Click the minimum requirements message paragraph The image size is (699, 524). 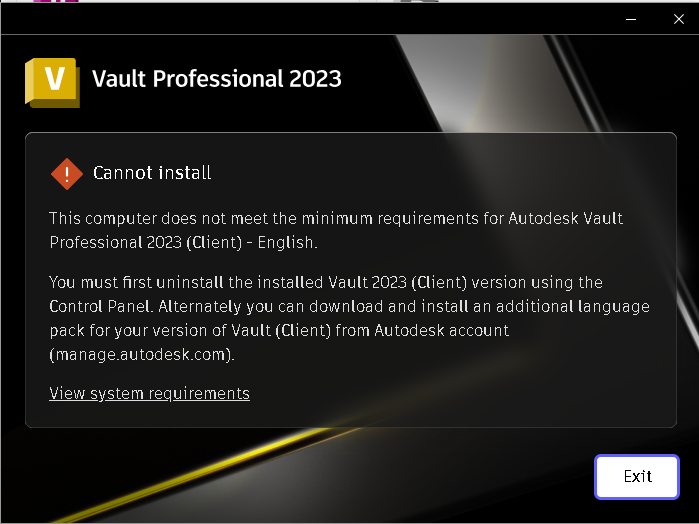point(336,230)
